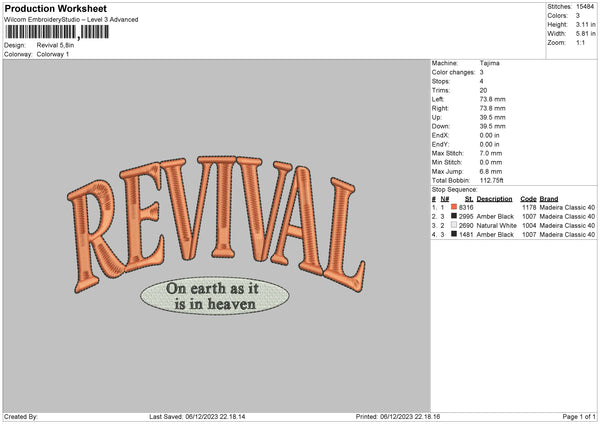Click the Brand column header
600x424 pixels.
[x=549, y=198]
